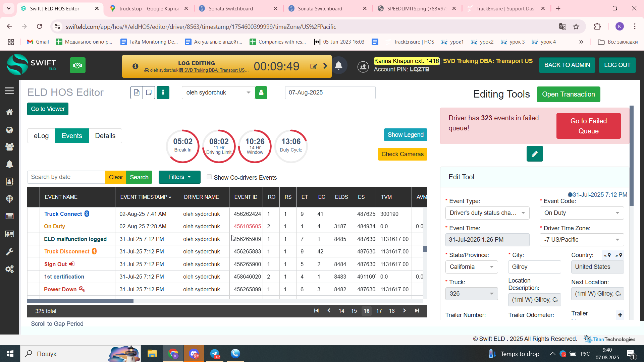Open the Truck 326 dropdown
Image resolution: width=644 pixels, height=362 pixels.
click(472, 294)
